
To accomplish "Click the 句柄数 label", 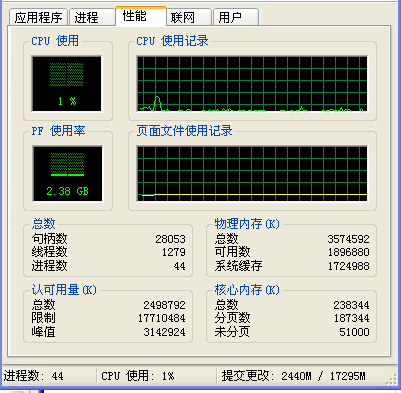I will pos(49,239).
